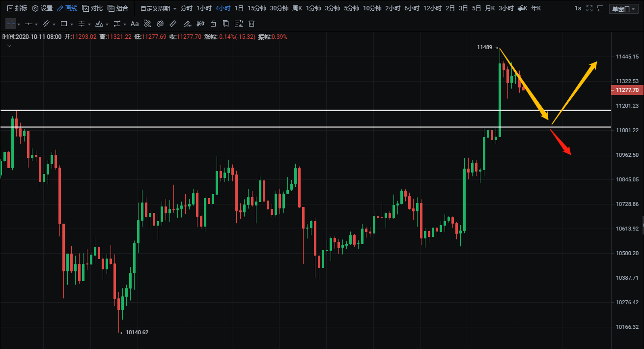
Task: Switch to the 1日 timeframe
Action: pyautogui.click(x=239, y=8)
